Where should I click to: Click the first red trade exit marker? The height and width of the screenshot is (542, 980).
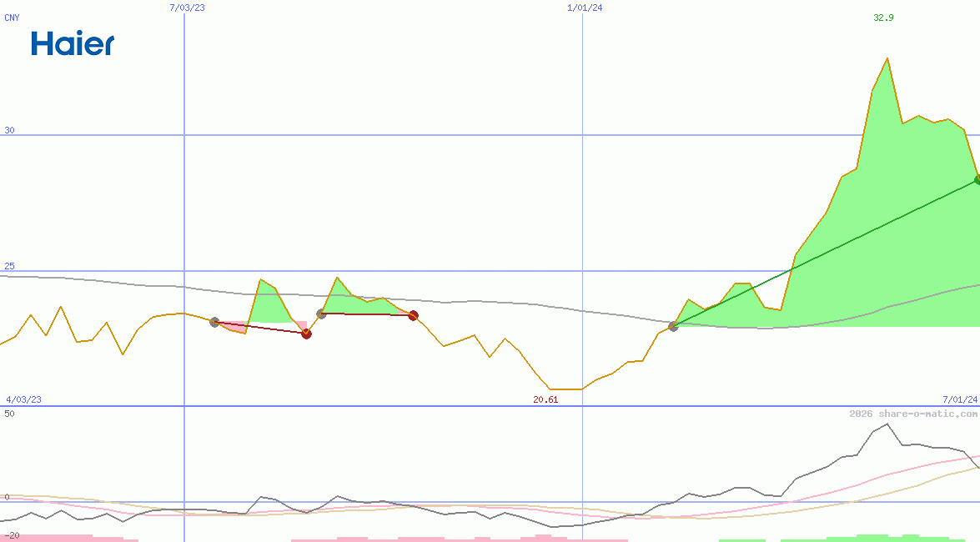tap(306, 334)
